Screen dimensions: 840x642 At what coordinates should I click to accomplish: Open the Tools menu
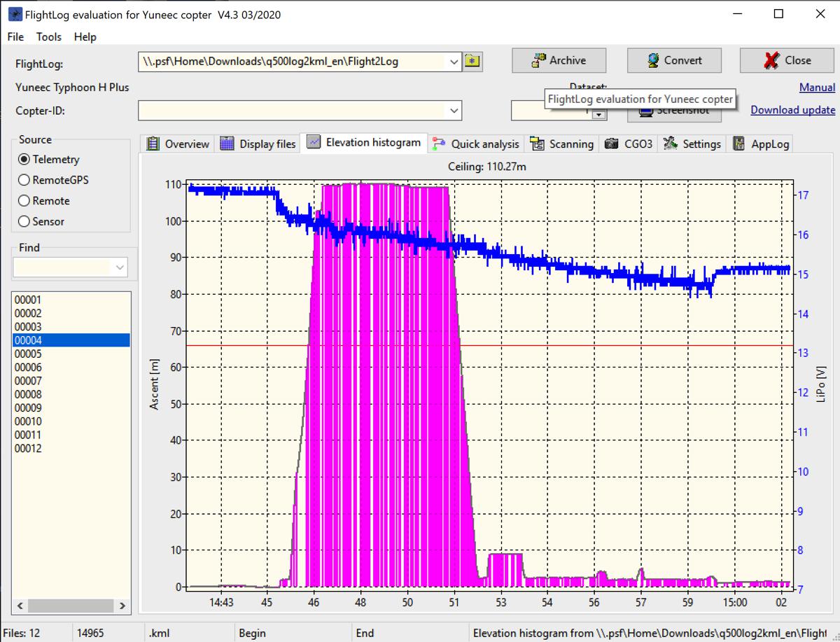point(49,37)
